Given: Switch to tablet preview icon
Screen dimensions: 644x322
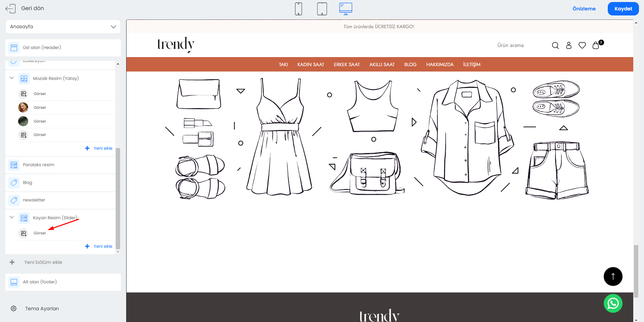Looking at the screenshot, I should click(322, 9).
